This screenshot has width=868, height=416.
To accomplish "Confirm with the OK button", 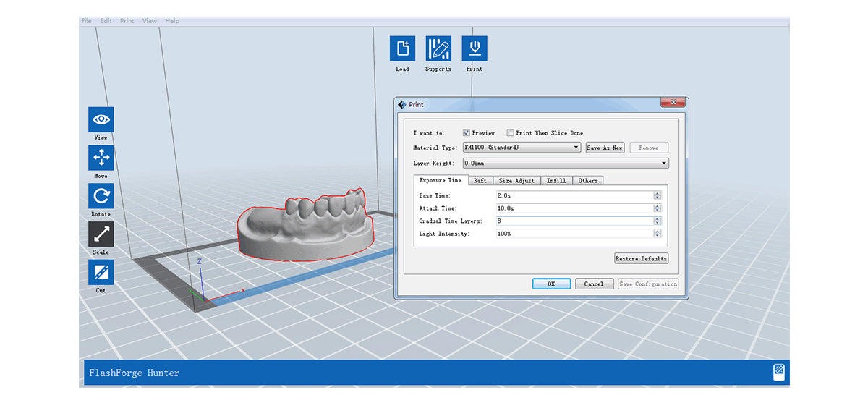I will pyautogui.click(x=551, y=284).
